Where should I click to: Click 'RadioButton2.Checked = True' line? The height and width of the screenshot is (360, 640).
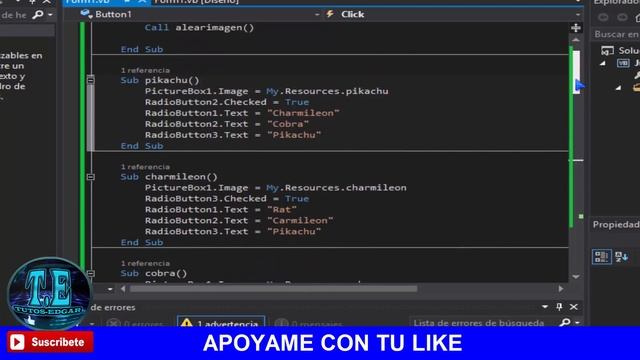click(227, 102)
